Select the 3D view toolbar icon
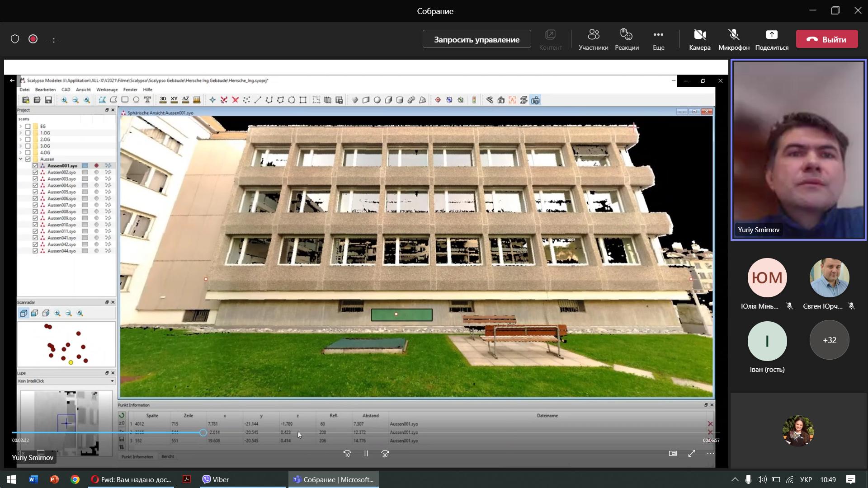The height and width of the screenshot is (488, 868). pyautogui.click(x=163, y=100)
